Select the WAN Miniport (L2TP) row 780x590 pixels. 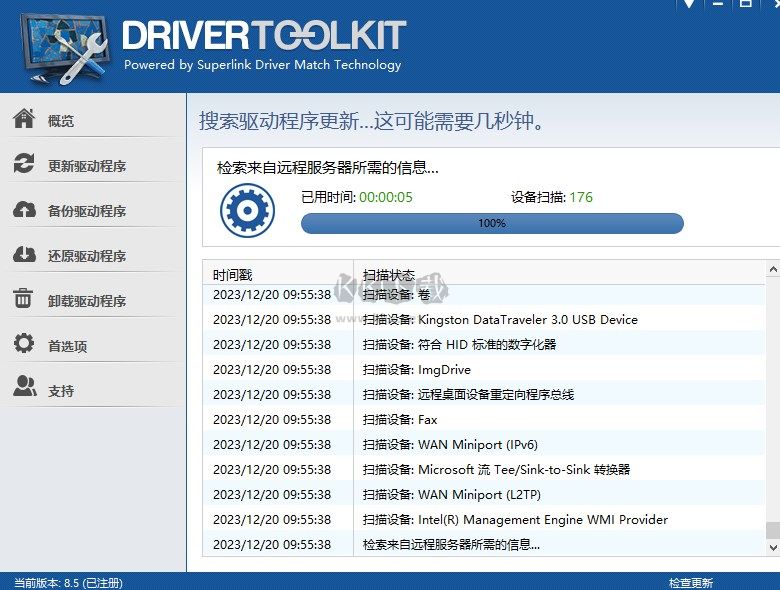click(x=484, y=494)
